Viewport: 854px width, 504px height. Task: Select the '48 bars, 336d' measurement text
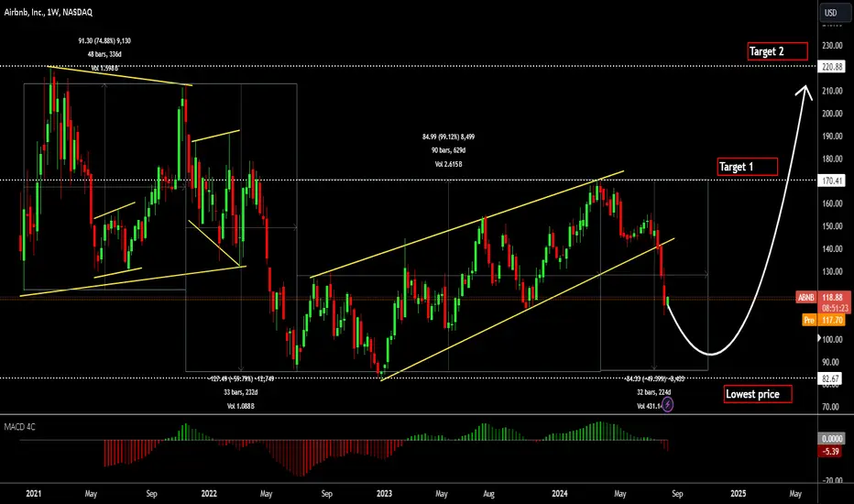pos(104,54)
